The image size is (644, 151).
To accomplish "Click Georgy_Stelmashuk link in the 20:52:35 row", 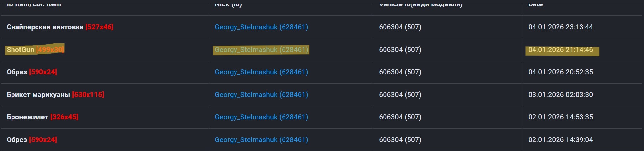I will 261,72.
